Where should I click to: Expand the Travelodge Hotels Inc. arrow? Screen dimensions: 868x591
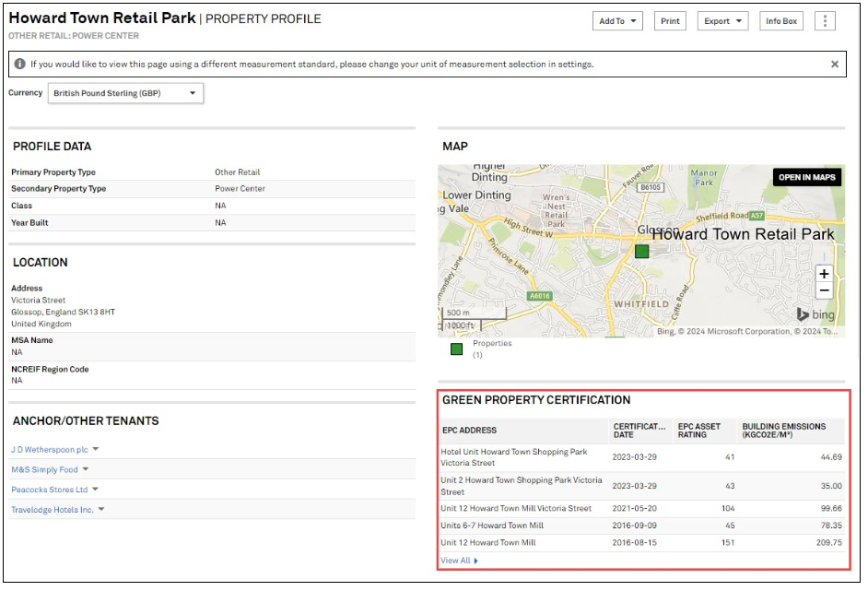point(101,510)
